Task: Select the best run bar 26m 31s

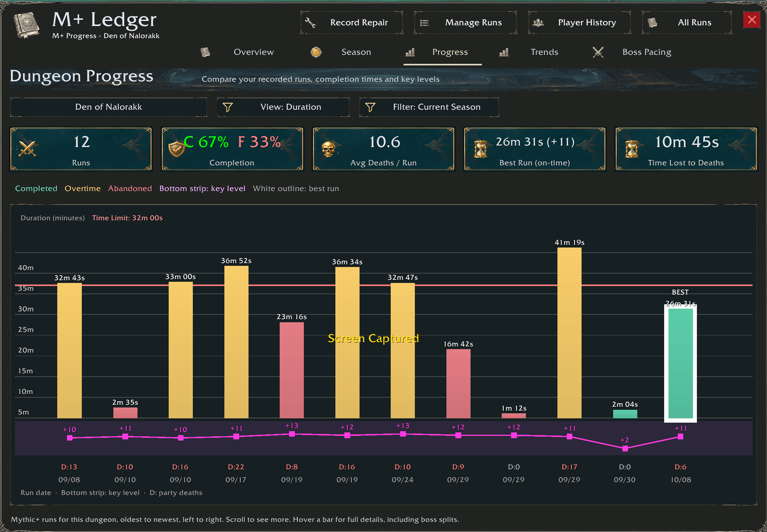Action: pyautogui.click(x=681, y=363)
